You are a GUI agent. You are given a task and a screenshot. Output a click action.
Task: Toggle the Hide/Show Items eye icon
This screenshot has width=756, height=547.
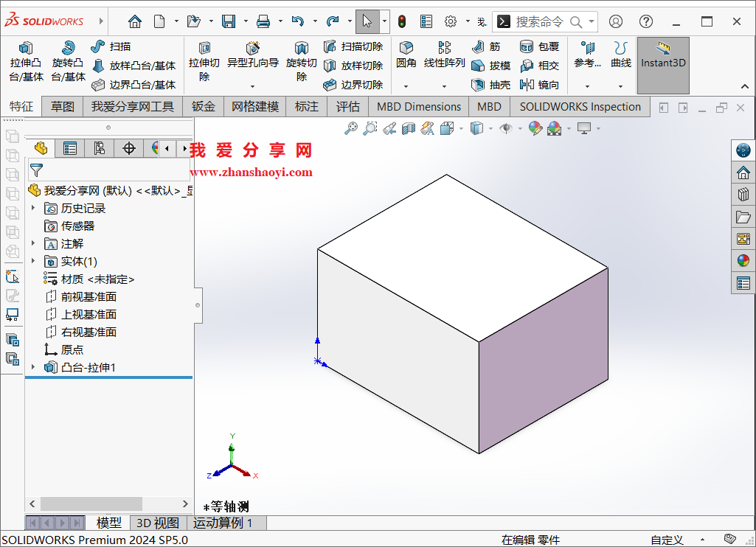[x=507, y=128]
